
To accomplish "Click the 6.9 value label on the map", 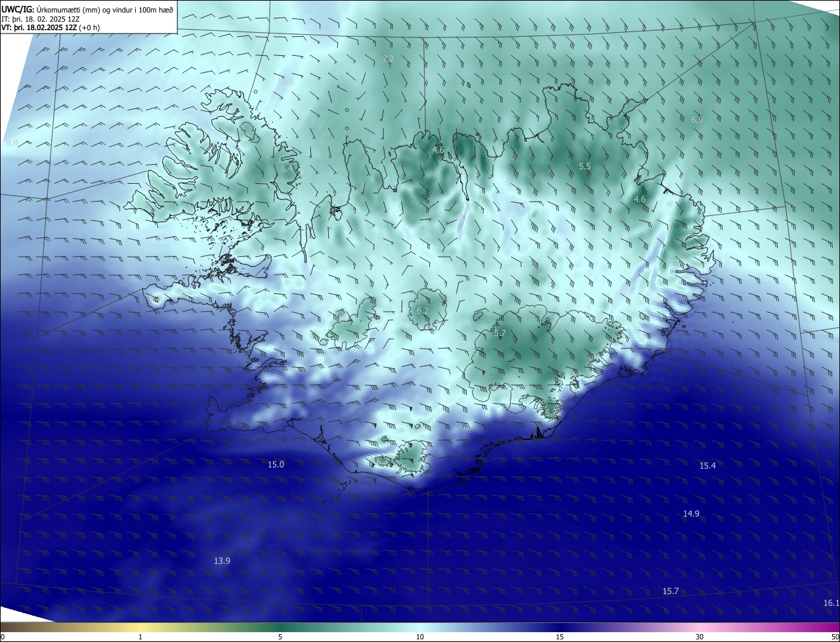I will click(697, 119).
